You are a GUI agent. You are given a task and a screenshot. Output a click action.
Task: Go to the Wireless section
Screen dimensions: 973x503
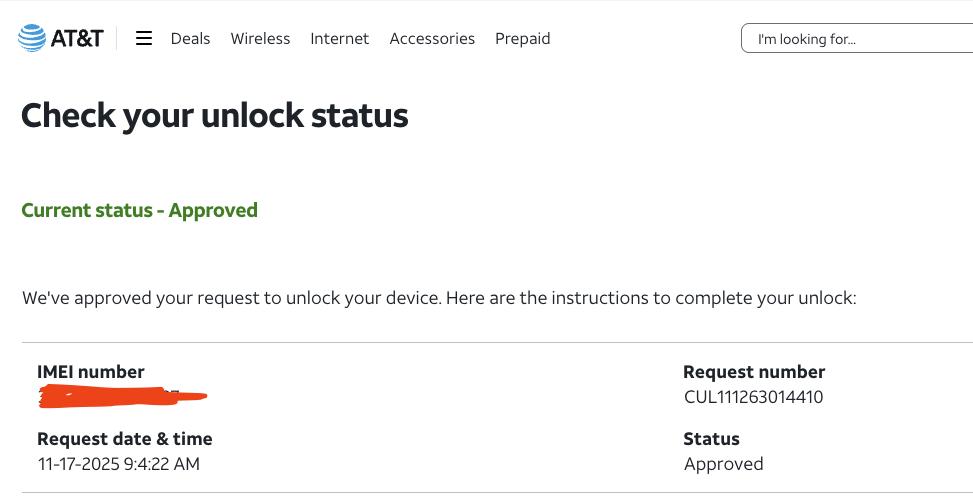[260, 39]
